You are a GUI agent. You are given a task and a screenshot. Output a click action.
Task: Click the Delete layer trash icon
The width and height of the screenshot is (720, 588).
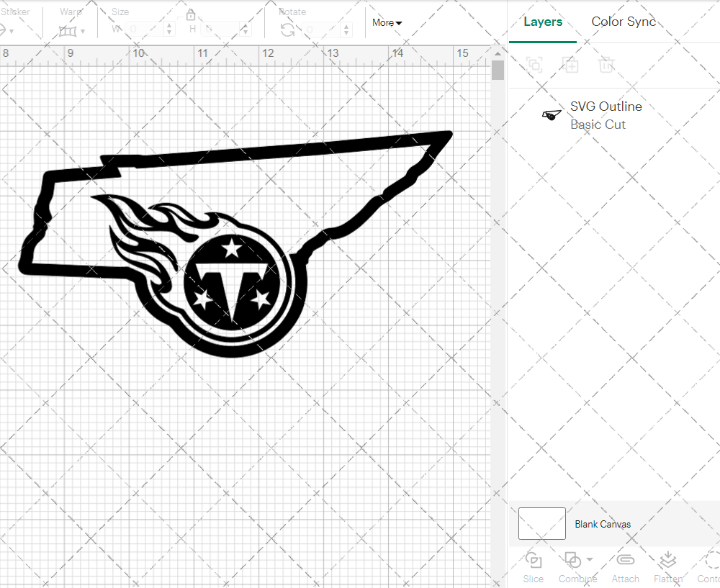click(x=606, y=65)
